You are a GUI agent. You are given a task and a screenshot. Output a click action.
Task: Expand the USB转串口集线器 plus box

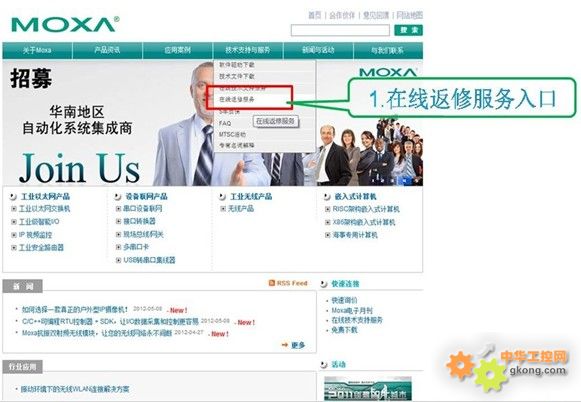[119, 260]
